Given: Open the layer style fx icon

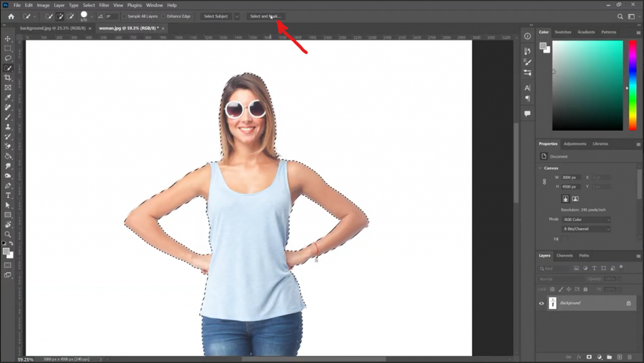Looking at the screenshot, I should 579,357.
